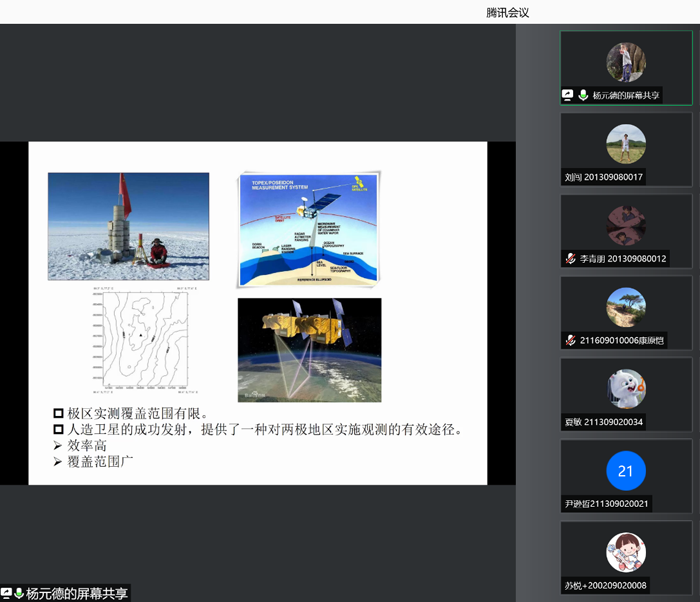Click the screen-share icon in 杨元德's participant tile
This screenshot has width=700, height=602.
[568, 95]
